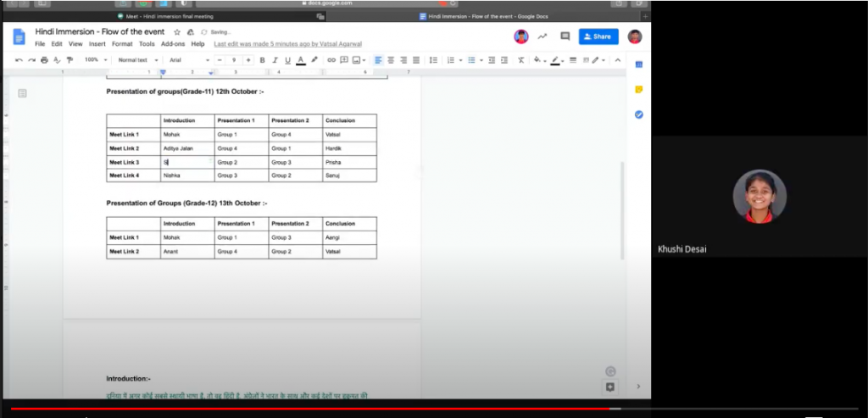Open the comment history icon
The height and width of the screenshot is (418, 868).
(x=565, y=36)
